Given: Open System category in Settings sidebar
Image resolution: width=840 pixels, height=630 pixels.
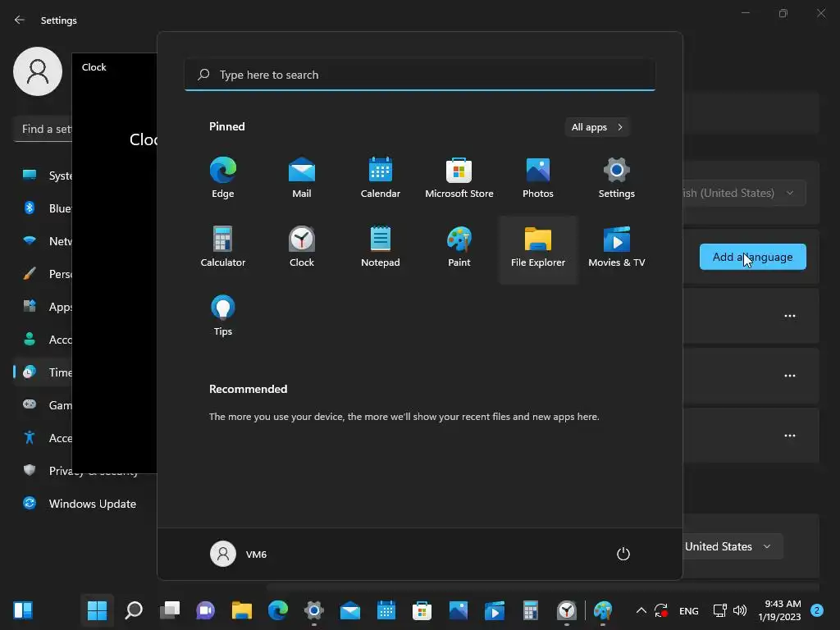Looking at the screenshot, I should coord(43,176).
